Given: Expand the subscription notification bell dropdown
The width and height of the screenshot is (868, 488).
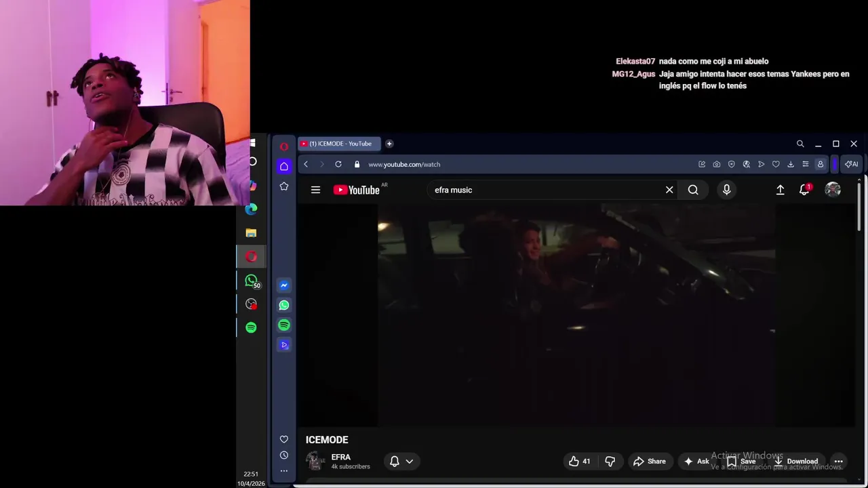Looking at the screenshot, I should 401,461.
